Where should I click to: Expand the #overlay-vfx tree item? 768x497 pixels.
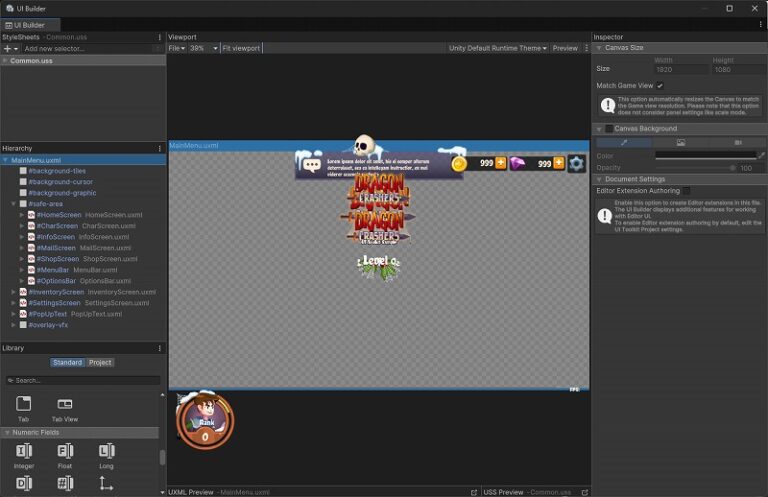tap(14, 325)
